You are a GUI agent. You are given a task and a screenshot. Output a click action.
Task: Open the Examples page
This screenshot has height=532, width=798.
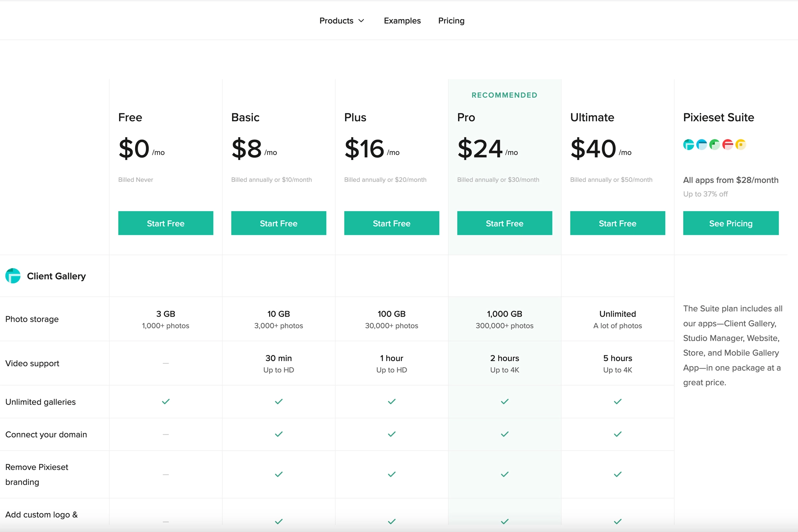[x=402, y=21]
